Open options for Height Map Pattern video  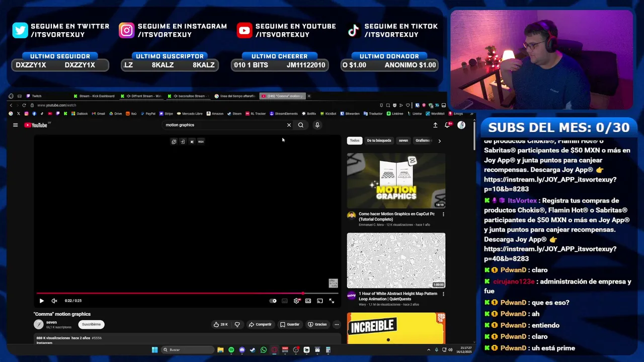[443, 294]
